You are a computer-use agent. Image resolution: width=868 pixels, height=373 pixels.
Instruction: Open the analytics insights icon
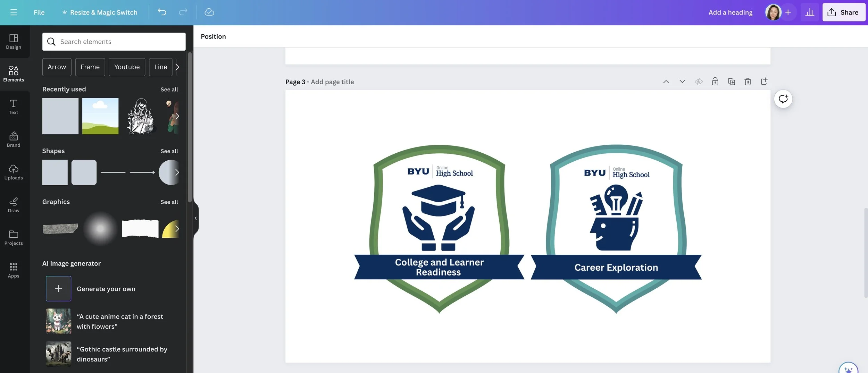(x=810, y=12)
